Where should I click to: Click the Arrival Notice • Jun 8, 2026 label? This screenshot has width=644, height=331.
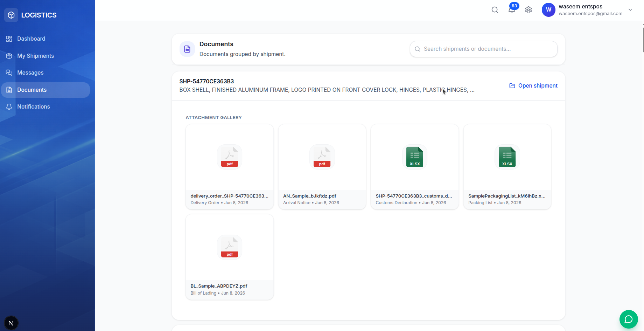[311, 203]
